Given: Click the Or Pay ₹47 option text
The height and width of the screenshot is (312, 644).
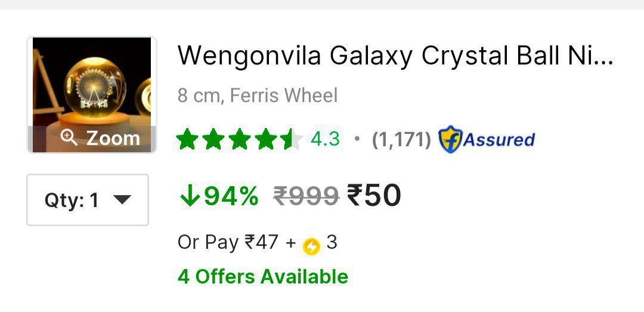Looking at the screenshot, I should pyautogui.click(x=228, y=242).
